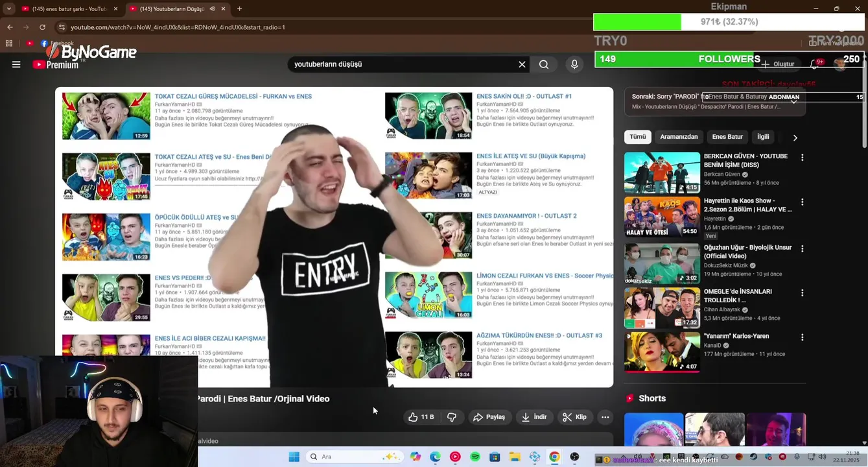Open a new browser tab
Viewport: 868px width, 467px height.
click(239, 8)
